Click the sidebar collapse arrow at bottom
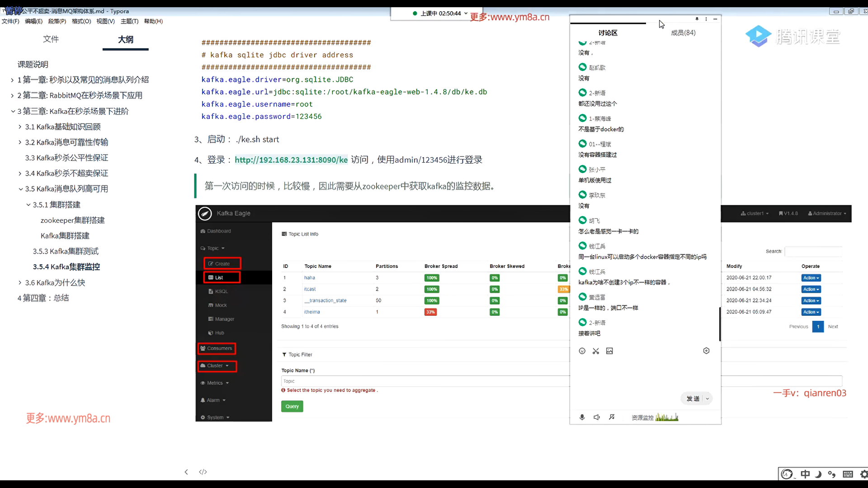The width and height of the screenshot is (868, 488). (x=186, y=472)
